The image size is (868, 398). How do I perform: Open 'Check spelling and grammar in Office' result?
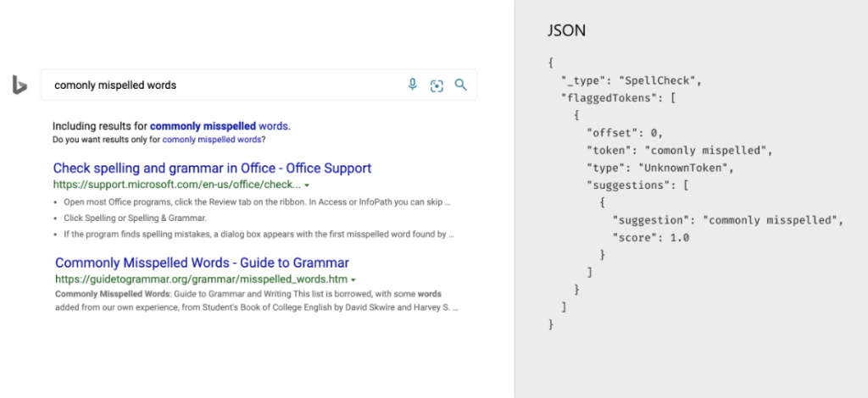pyautogui.click(x=212, y=168)
